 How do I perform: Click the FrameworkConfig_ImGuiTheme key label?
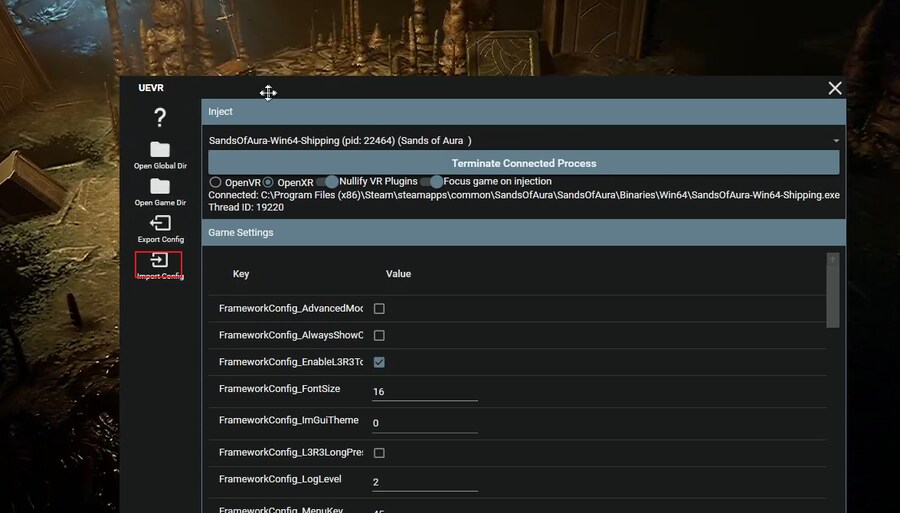point(289,420)
